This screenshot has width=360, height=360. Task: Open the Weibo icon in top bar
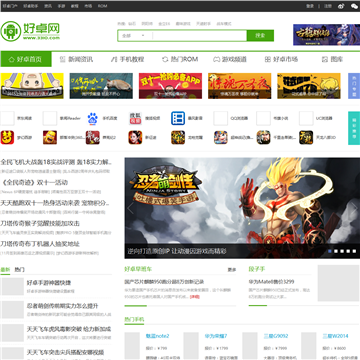(341, 6)
